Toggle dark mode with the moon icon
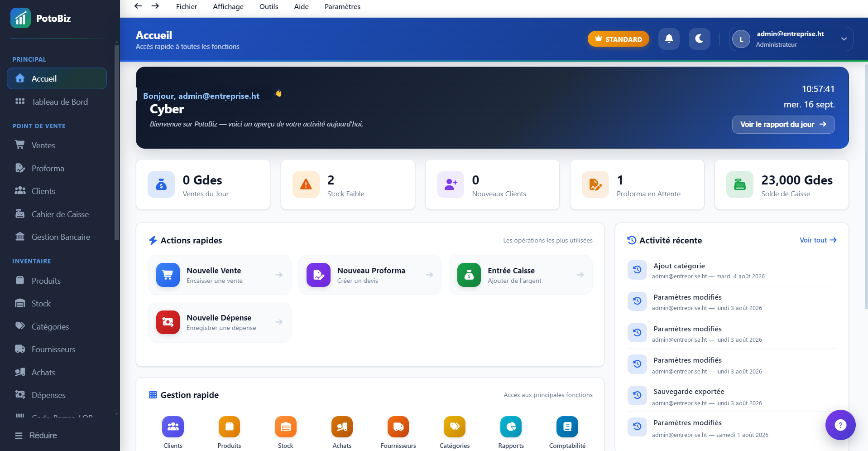The height and width of the screenshot is (451, 868). click(699, 39)
